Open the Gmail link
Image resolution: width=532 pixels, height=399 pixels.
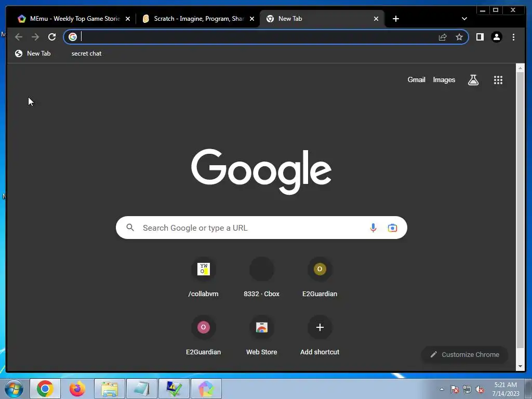(416, 79)
